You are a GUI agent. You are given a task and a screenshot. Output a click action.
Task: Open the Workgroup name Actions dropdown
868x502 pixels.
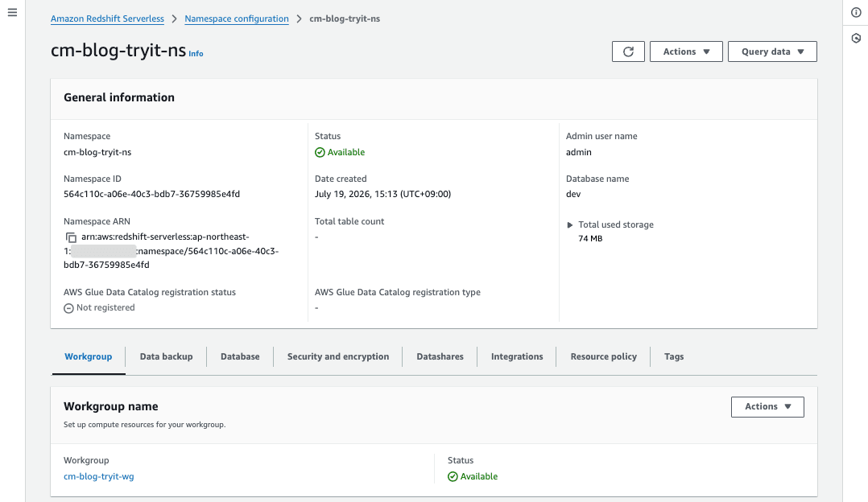click(767, 407)
